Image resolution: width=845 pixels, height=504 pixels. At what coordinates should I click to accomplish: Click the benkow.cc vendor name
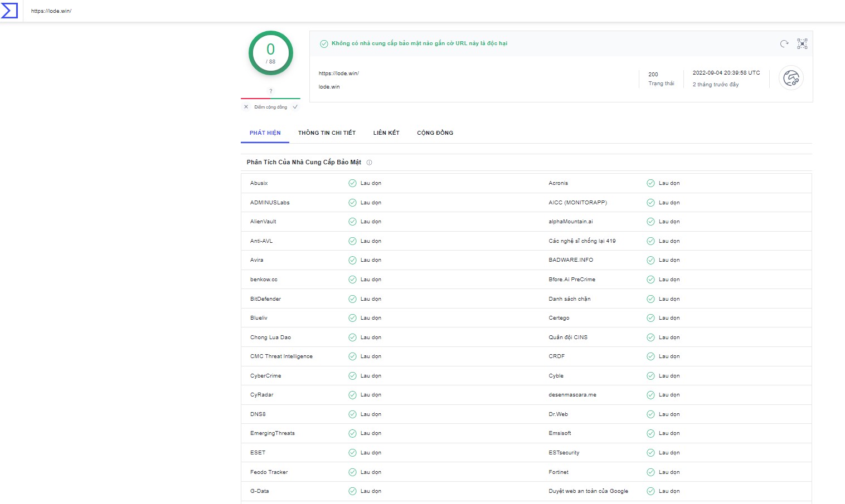point(264,280)
